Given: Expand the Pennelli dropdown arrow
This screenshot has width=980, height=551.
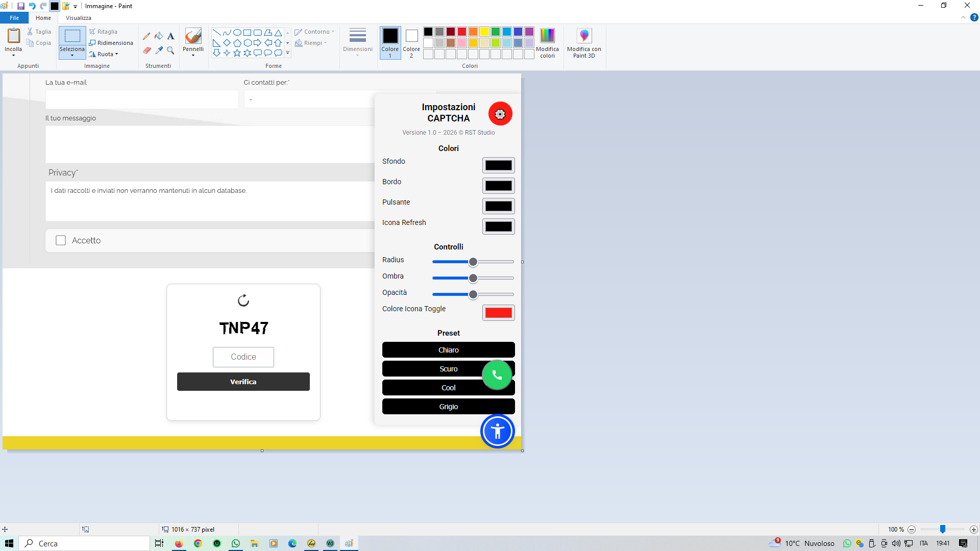Looking at the screenshot, I should pyautogui.click(x=193, y=55).
